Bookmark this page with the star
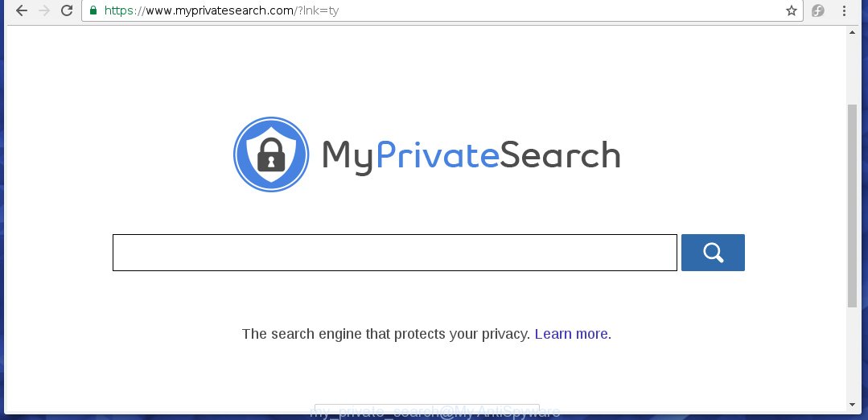Viewport: 868px width, 420px height. 792,10
